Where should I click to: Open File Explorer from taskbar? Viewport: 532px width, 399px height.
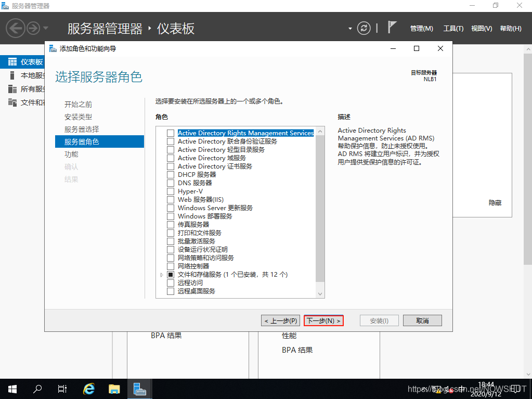coord(114,389)
